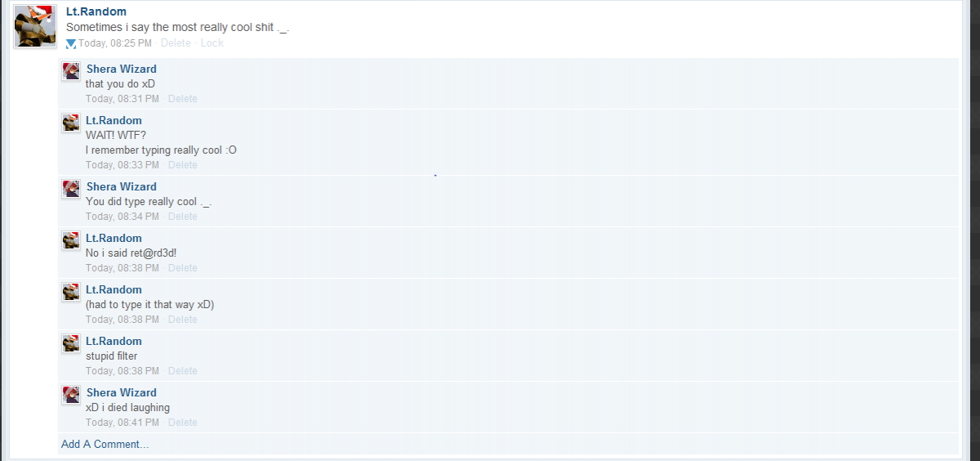Open Shera Wizard's avatar on 'that you do xD'
980x461 pixels.
click(71, 71)
